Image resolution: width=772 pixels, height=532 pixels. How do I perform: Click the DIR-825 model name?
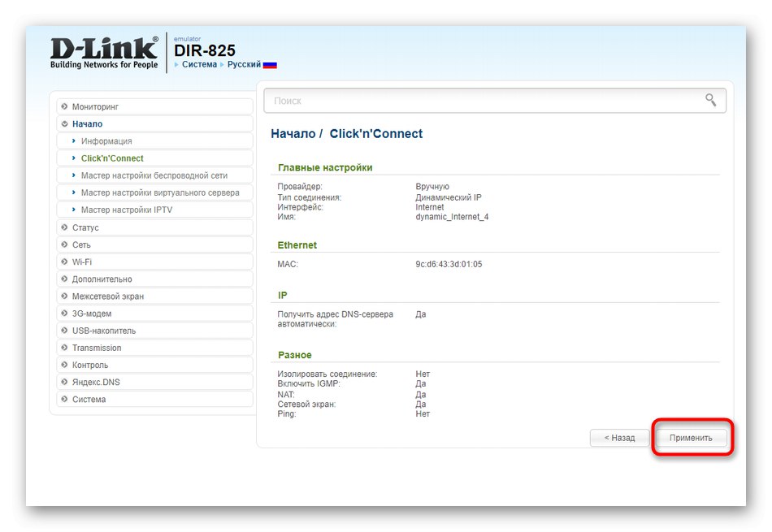tap(204, 50)
